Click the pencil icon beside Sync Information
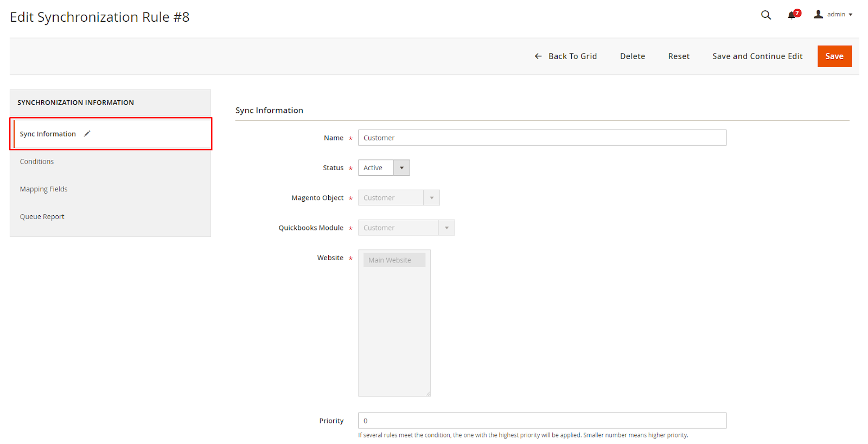Screen dimensions: 868x444 (x=87, y=133)
